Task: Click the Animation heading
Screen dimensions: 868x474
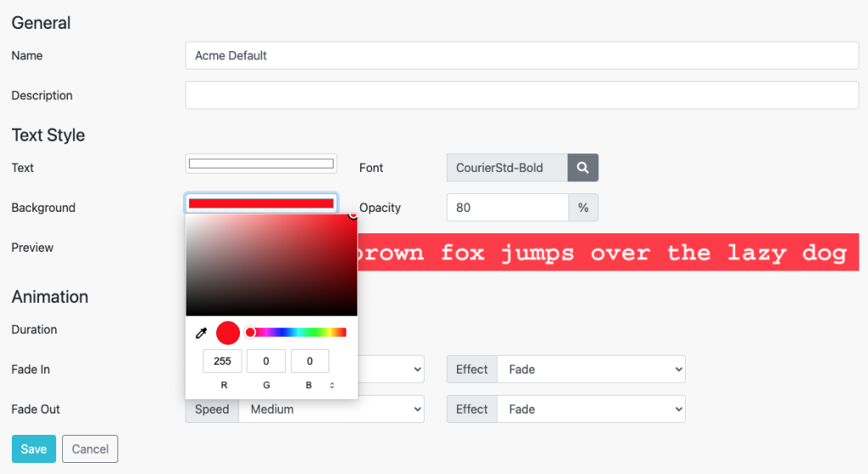Action: (x=50, y=297)
